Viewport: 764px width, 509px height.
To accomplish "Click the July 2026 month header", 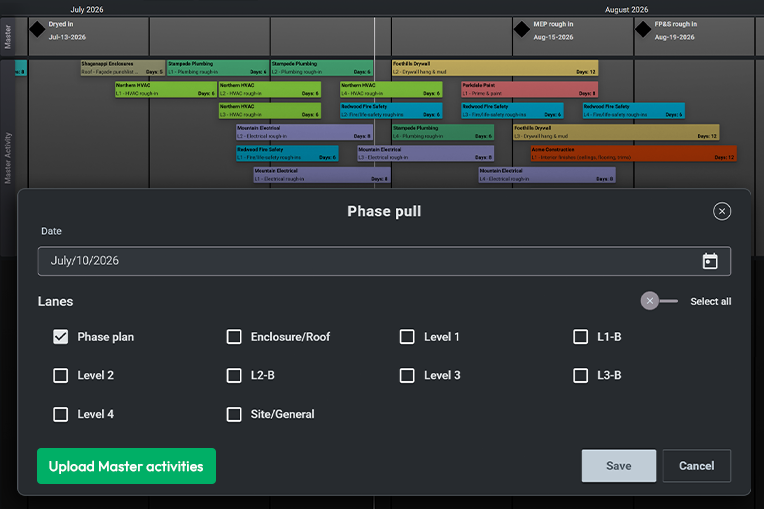I will [x=87, y=10].
